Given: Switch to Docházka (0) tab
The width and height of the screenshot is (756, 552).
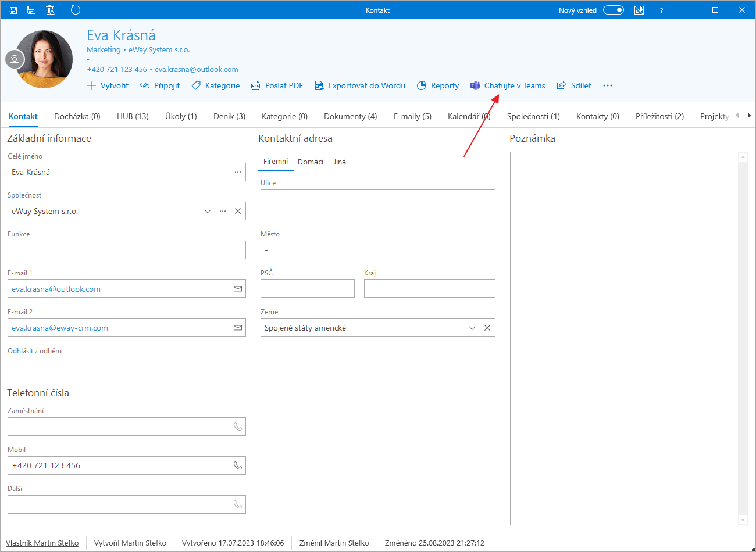Looking at the screenshot, I should (77, 116).
